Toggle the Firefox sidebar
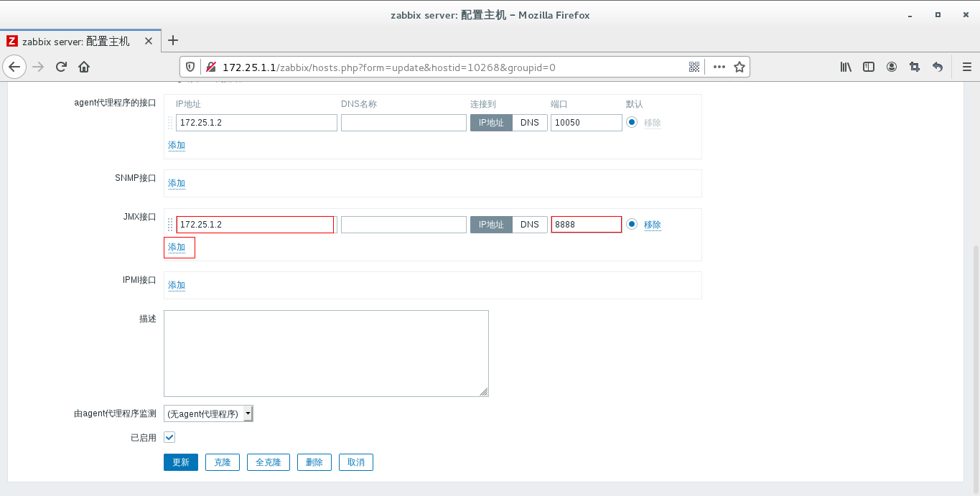The image size is (980, 496). pos(869,66)
